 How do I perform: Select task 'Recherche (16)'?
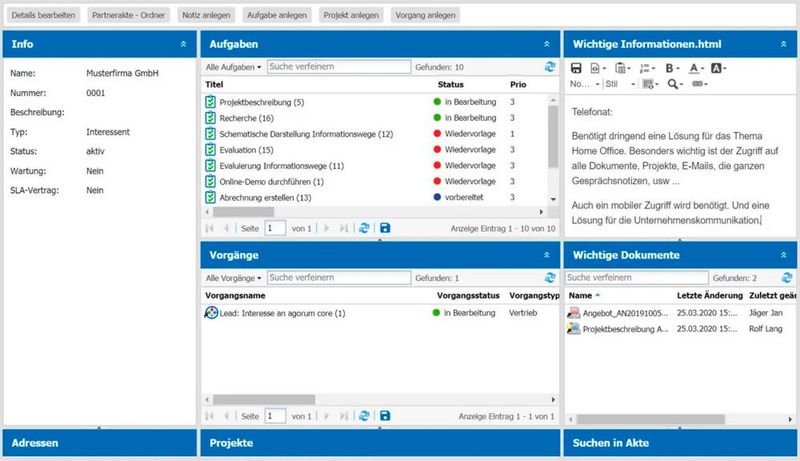(x=246, y=118)
